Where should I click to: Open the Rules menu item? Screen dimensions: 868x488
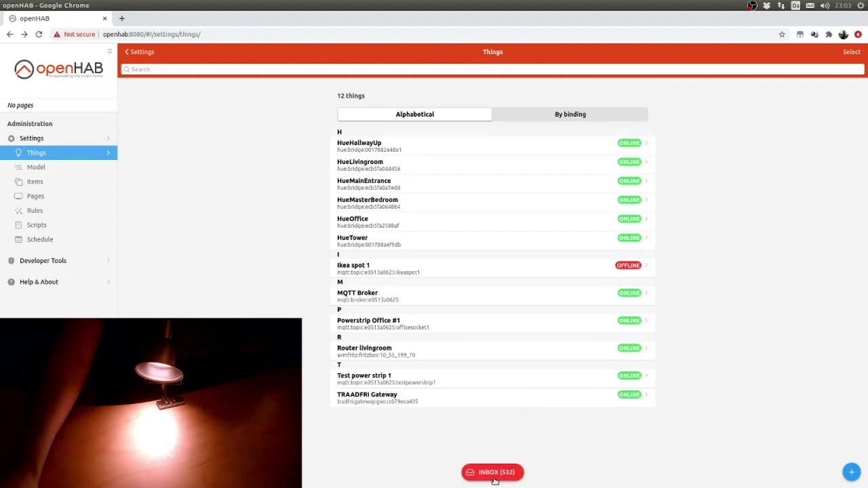pyautogui.click(x=58, y=211)
